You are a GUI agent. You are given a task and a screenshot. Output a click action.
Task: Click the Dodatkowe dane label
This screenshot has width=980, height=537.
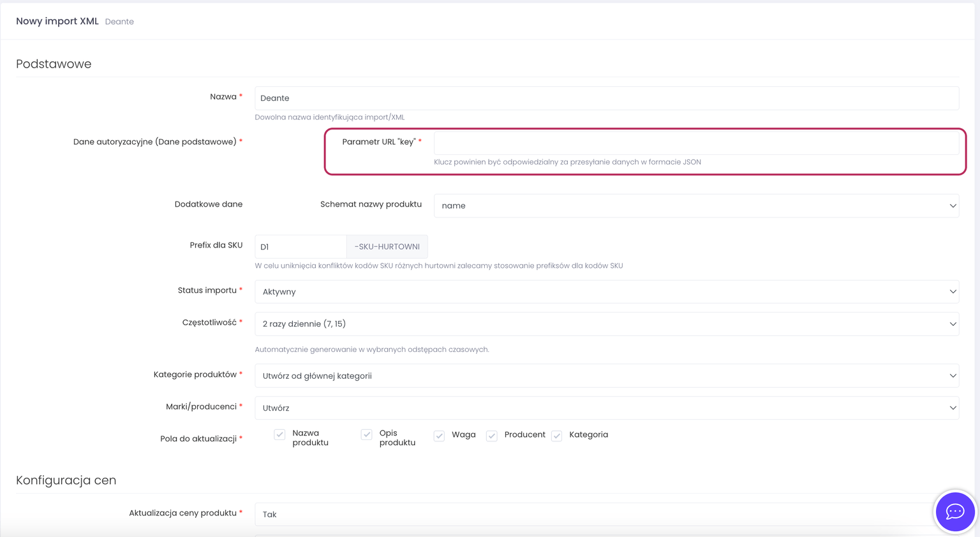[x=209, y=204]
